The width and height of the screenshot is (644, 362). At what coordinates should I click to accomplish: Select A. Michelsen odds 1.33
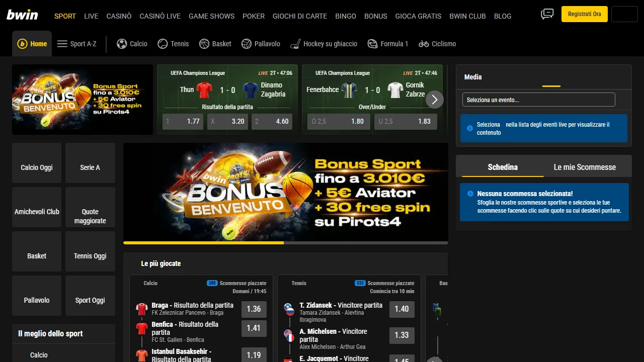click(x=402, y=335)
